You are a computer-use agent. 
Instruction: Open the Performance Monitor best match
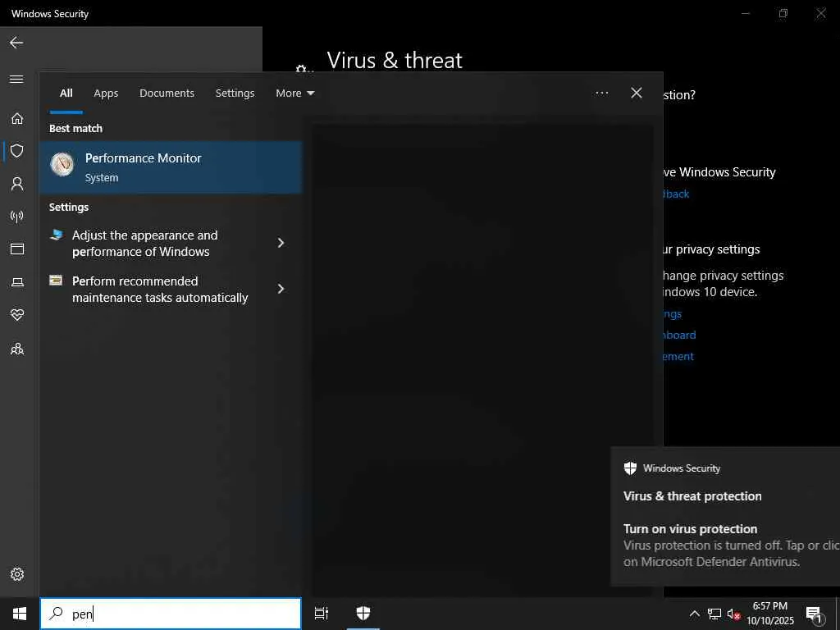tap(171, 167)
